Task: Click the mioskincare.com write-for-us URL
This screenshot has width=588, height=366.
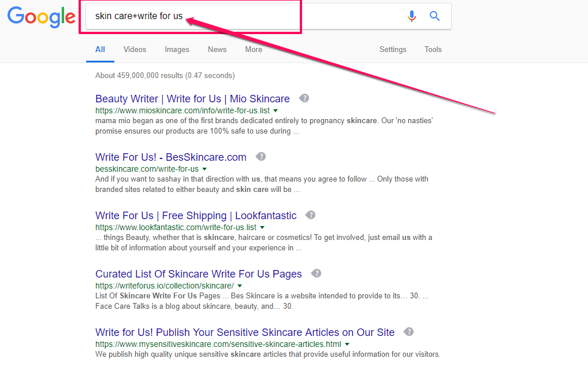Action: 183,111
